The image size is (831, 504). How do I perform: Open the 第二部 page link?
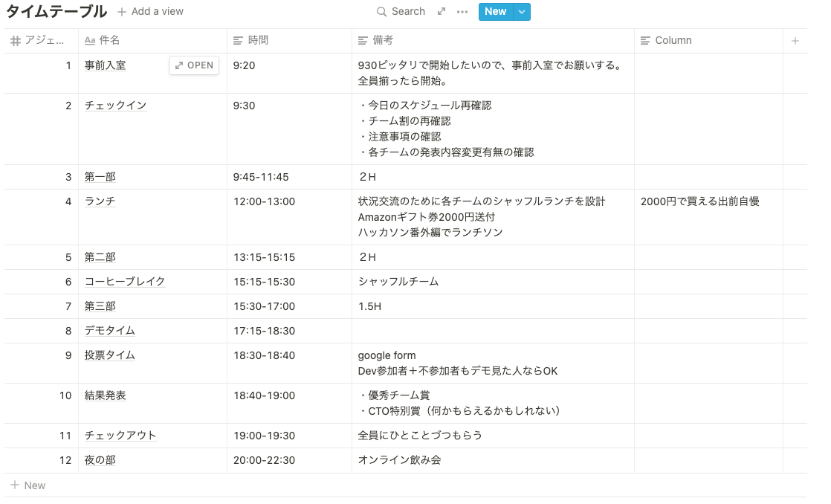click(x=100, y=257)
